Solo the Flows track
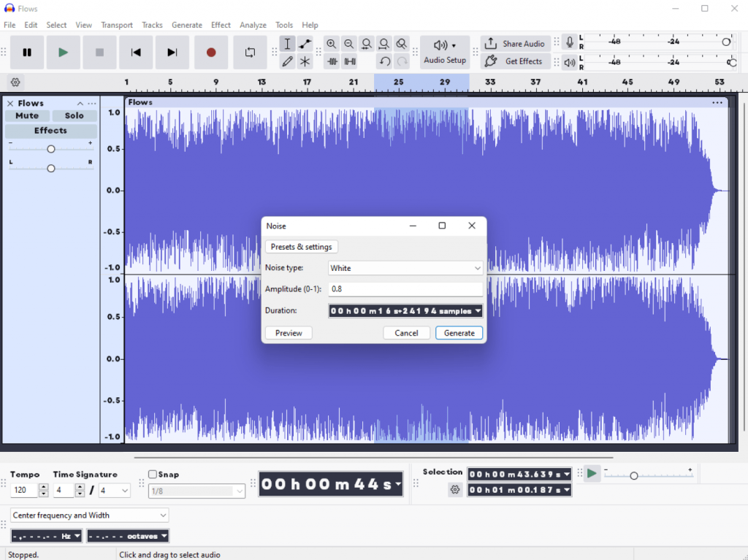The image size is (748, 560). 74,115
